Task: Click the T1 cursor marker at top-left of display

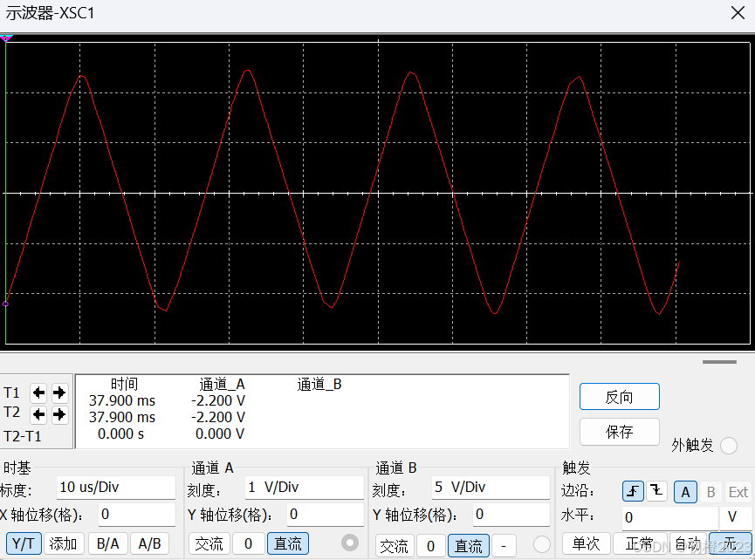Action: click(6, 38)
